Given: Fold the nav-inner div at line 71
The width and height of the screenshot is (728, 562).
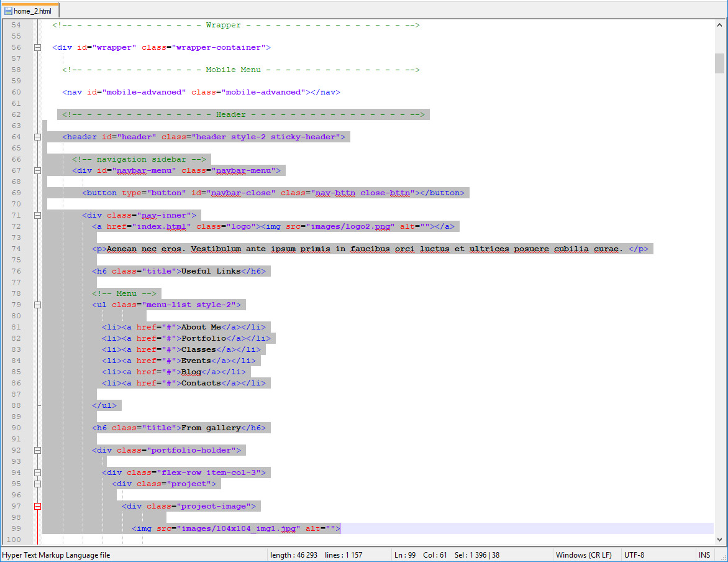Looking at the screenshot, I should coord(38,215).
